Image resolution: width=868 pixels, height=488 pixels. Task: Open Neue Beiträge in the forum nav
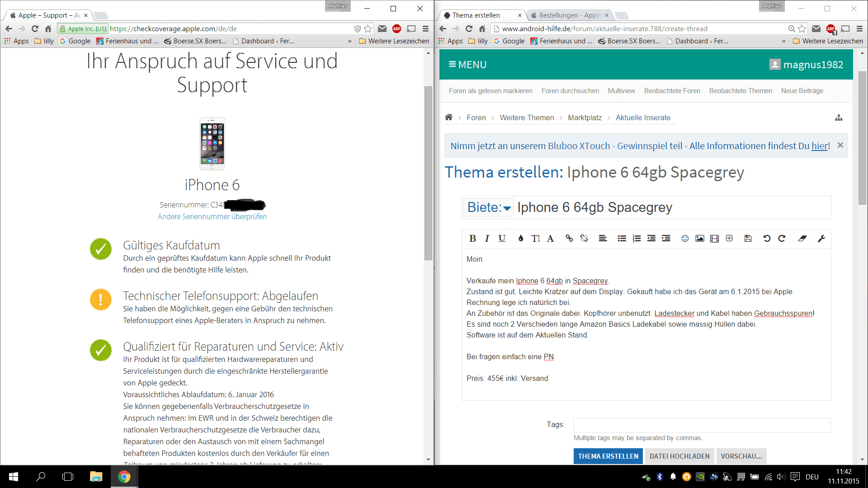[x=802, y=91]
